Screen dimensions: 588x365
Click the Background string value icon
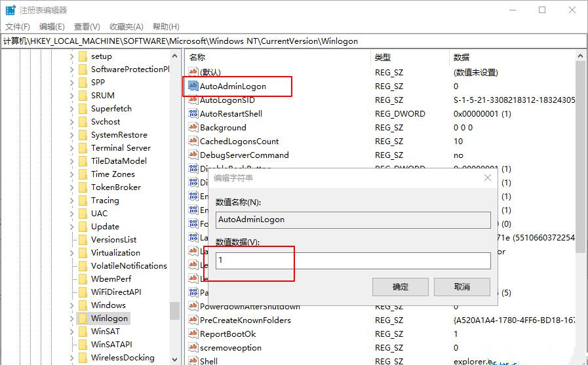193,127
